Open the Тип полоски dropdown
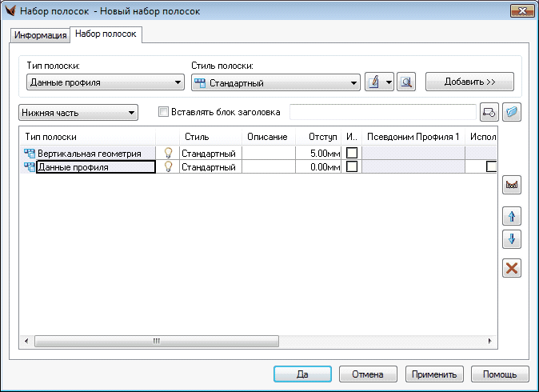Image resolution: width=539 pixels, height=392 pixels. pyautogui.click(x=106, y=82)
